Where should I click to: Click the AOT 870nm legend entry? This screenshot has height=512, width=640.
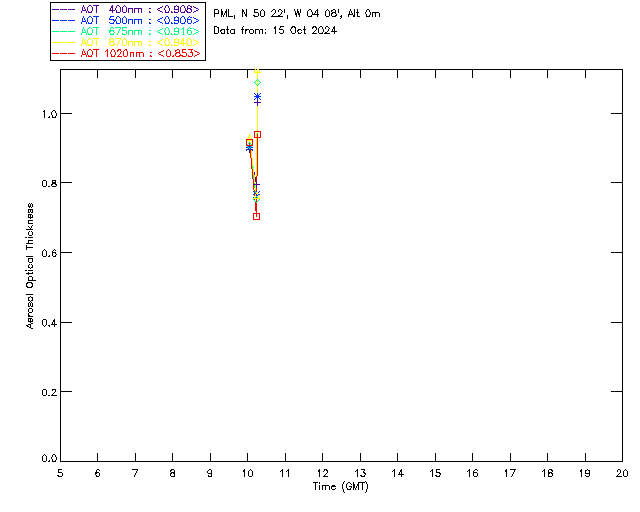click(126, 42)
